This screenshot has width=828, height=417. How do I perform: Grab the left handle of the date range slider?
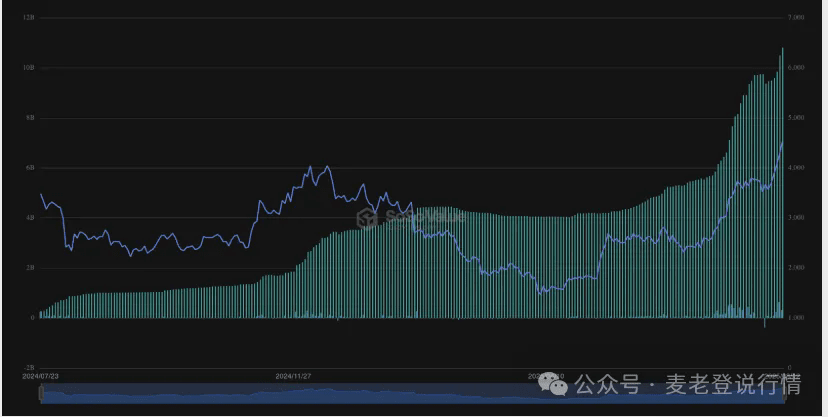[x=41, y=394]
